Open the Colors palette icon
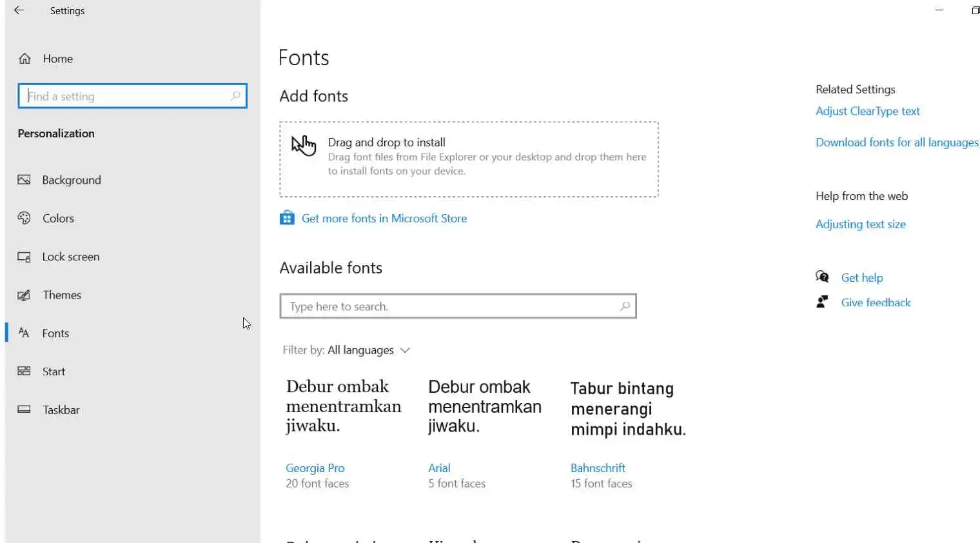This screenshot has width=980, height=543. tap(24, 218)
